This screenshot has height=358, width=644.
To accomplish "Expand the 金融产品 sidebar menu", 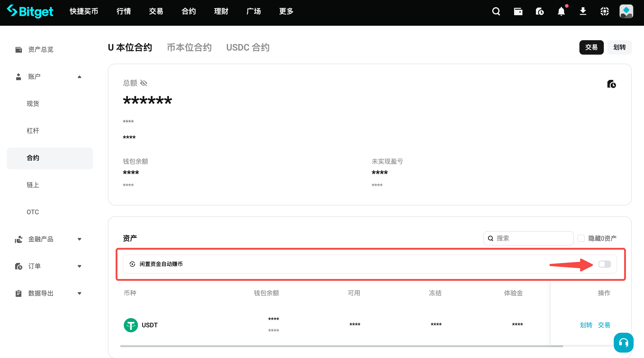I will 79,239.
